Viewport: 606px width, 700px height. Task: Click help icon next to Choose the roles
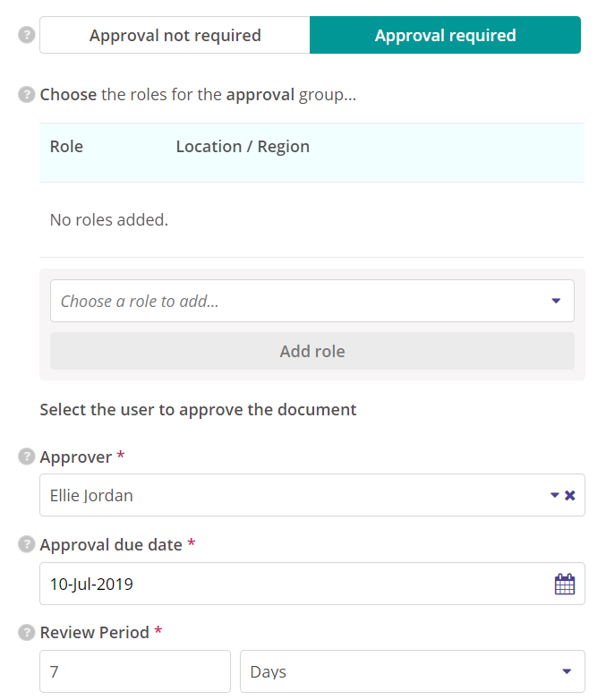(28, 94)
